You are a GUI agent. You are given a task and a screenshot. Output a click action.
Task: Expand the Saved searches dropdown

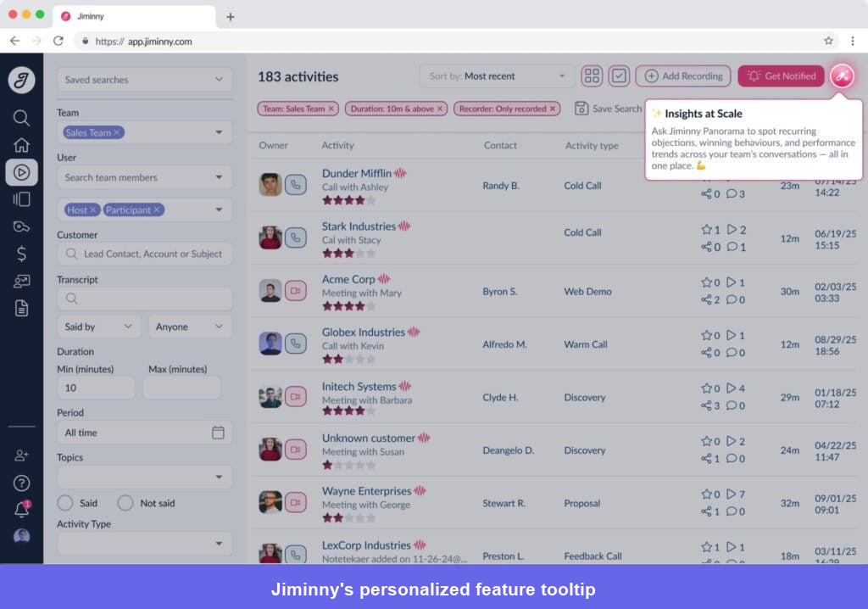pos(145,80)
